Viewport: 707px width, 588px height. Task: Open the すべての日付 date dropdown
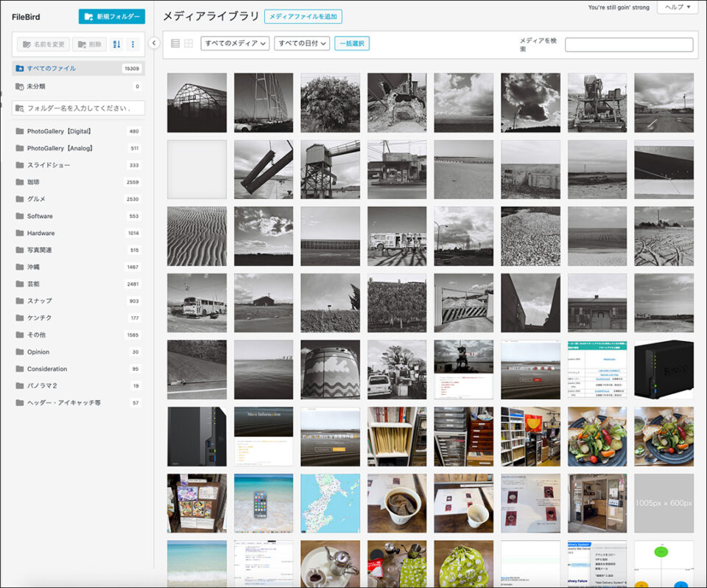(x=302, y=43)
